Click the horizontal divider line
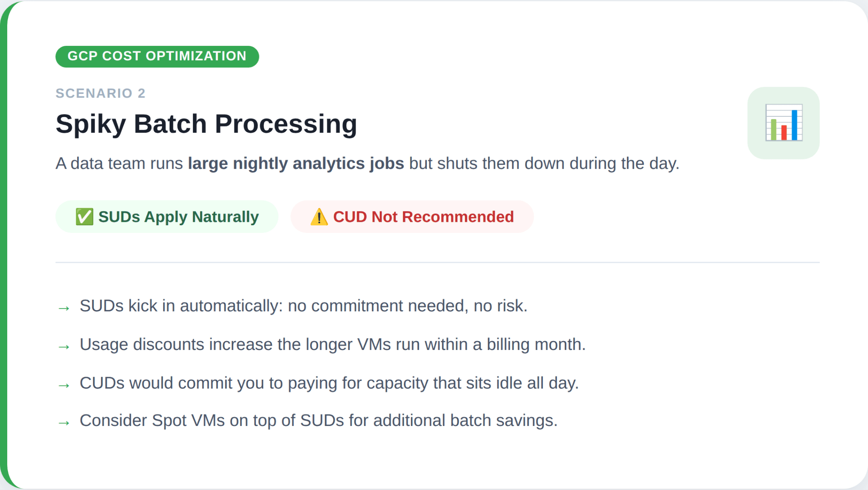The height and width of the screenshot is (490, 868). coord(437,262)
